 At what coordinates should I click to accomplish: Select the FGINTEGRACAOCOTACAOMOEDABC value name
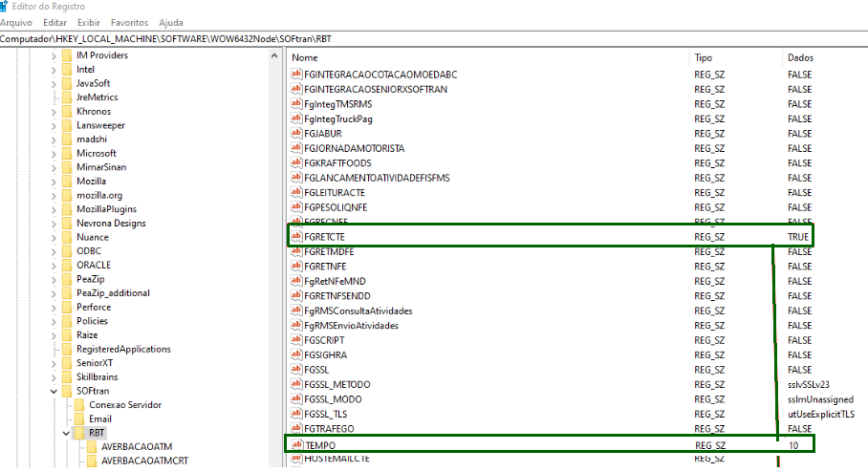pyautogui.click(x=380, y=75)
